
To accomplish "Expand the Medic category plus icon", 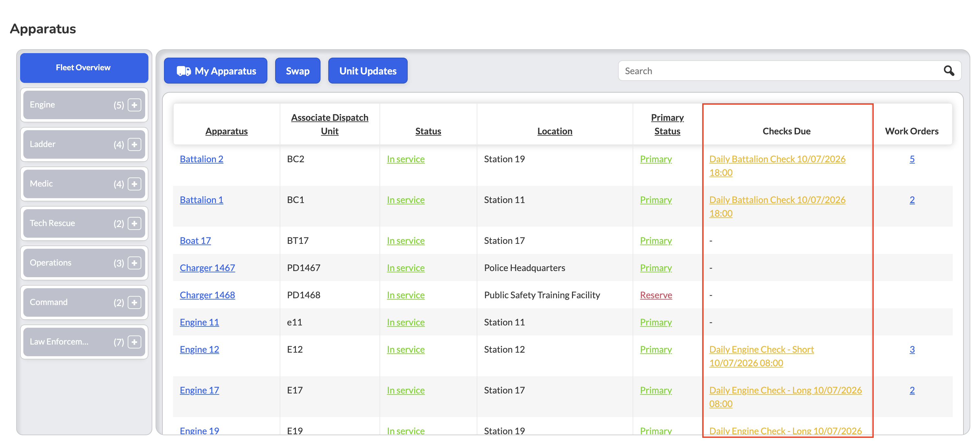I will (x=134, y=184).
